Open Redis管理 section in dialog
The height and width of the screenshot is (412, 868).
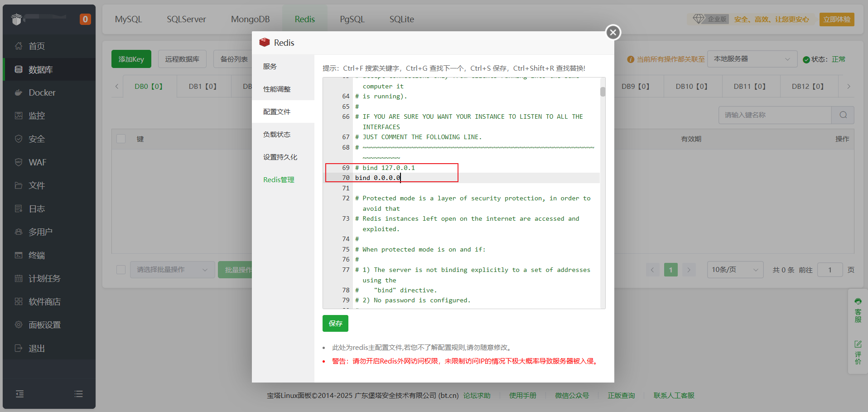[x=283, y=179]
